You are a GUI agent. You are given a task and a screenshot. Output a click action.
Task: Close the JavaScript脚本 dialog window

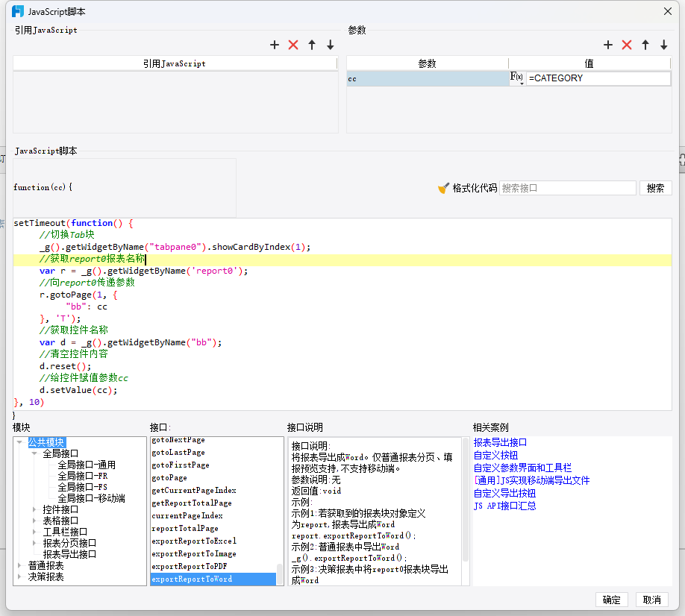(668, 11)
